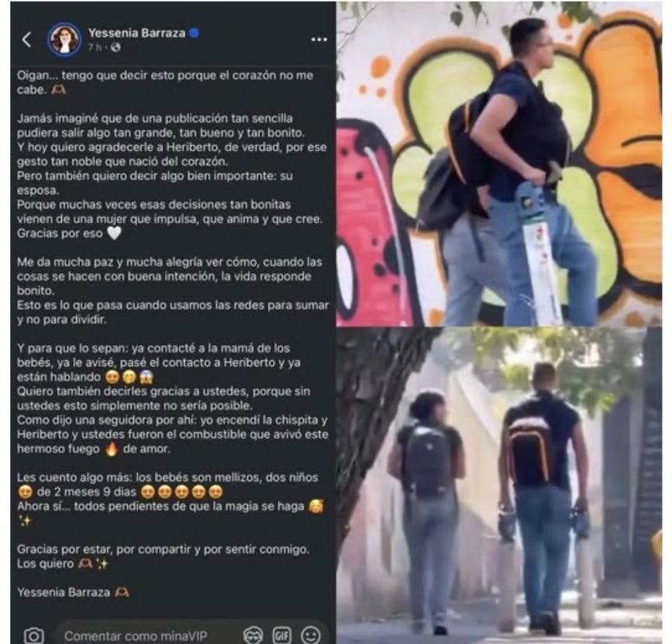
Task: Open the three-dot post options menu
Action: coord(319,39)
